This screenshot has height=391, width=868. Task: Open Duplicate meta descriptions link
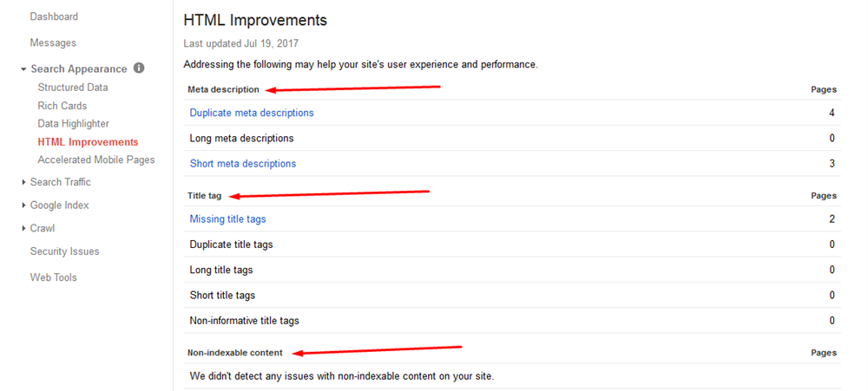252,113
